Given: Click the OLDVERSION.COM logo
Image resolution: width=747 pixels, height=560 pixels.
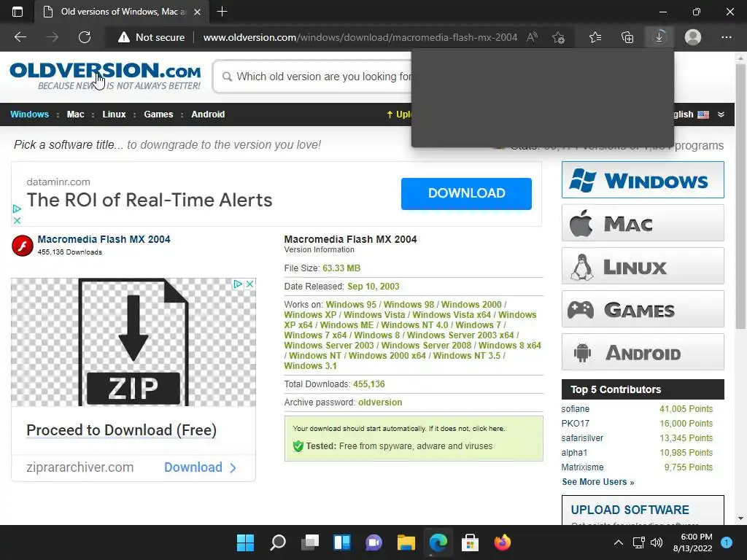Looking at the screenshot, I should (x=105, y=76).
